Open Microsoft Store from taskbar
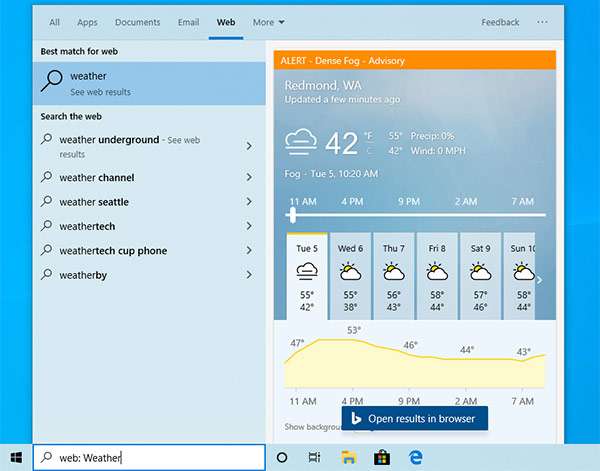600x471 pixels. point(381,457)
